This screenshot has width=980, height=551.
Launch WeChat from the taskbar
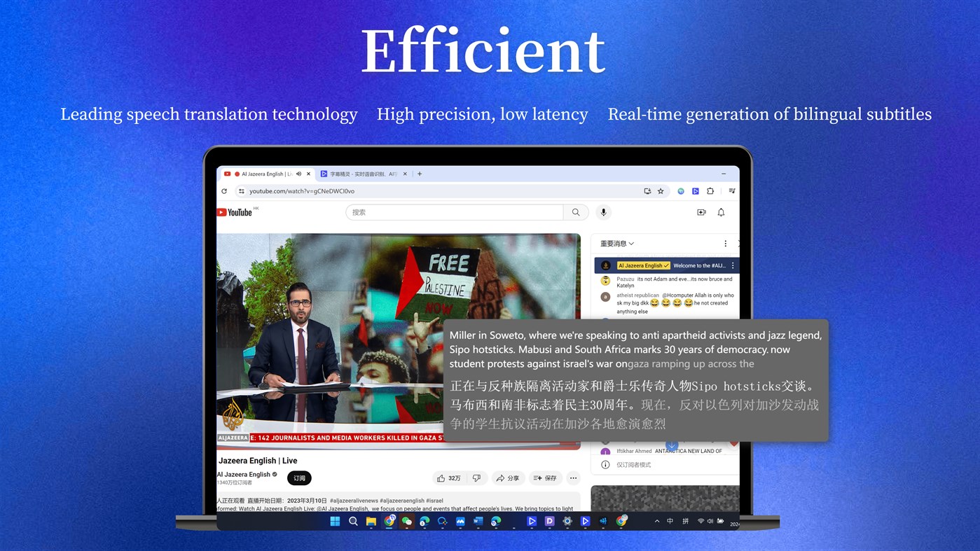406,521
